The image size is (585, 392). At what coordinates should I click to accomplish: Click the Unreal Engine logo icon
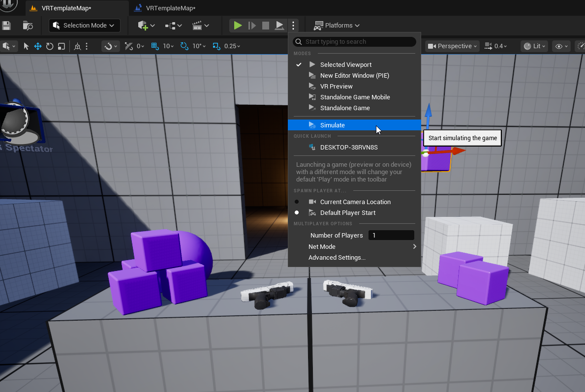point(8,4)
